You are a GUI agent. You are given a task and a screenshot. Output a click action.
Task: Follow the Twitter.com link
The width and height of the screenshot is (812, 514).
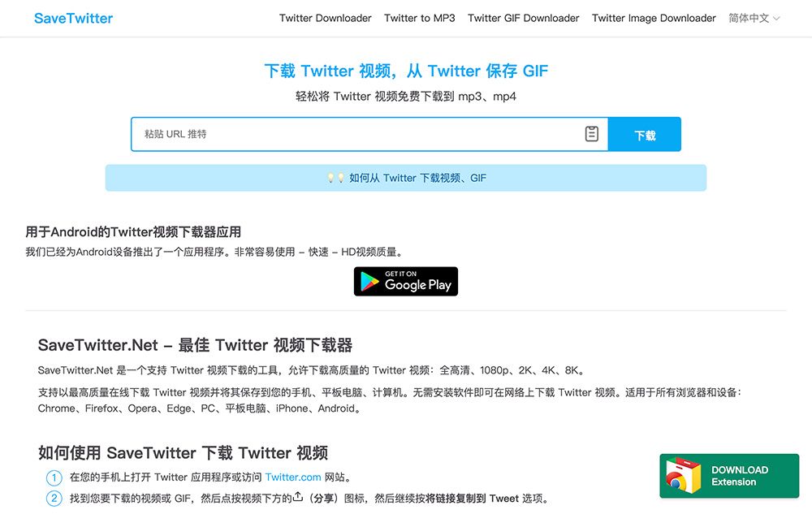click(x=293, y=477)
